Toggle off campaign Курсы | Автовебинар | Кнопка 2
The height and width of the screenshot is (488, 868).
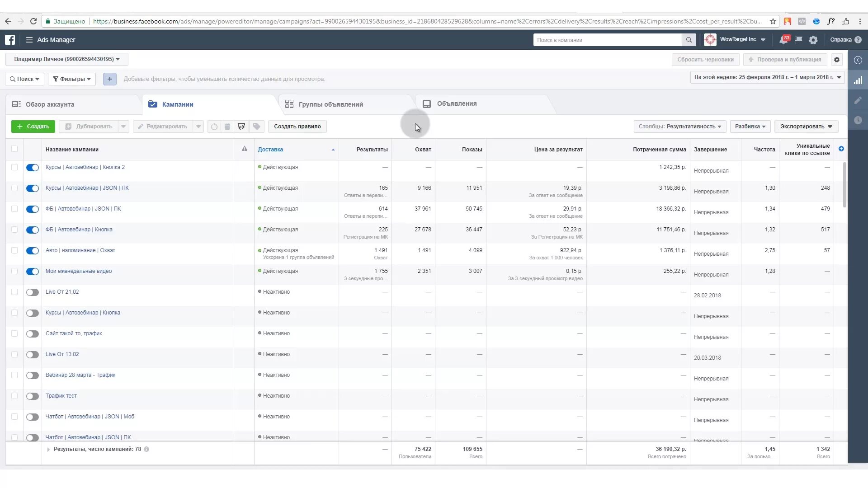[x=33, y=168]
